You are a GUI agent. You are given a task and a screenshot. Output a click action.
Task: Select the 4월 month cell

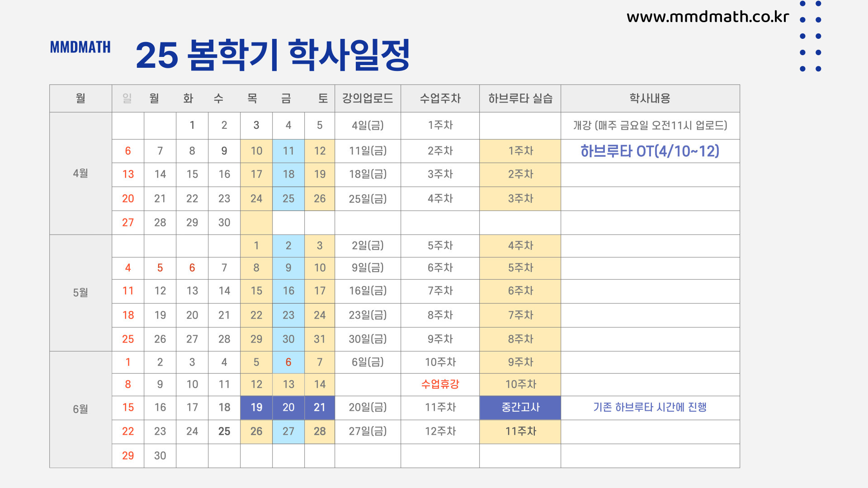click(x=80, y=174)
